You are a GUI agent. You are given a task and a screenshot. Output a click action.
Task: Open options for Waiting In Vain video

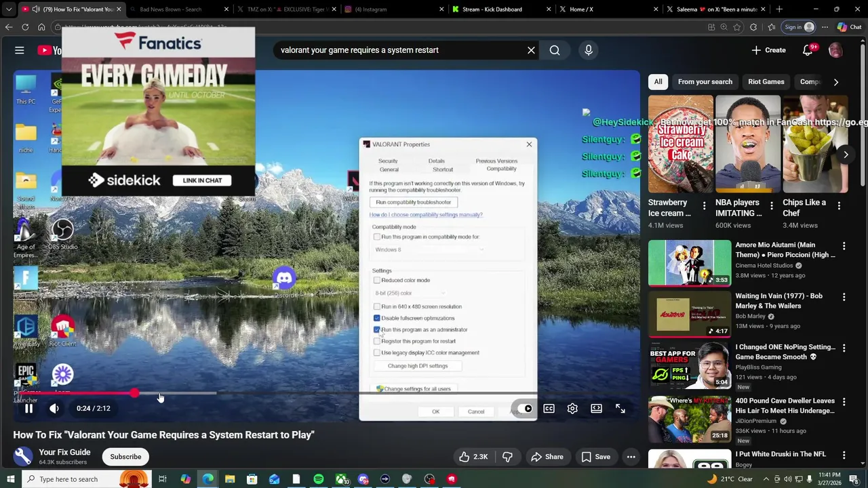point(844,297)
